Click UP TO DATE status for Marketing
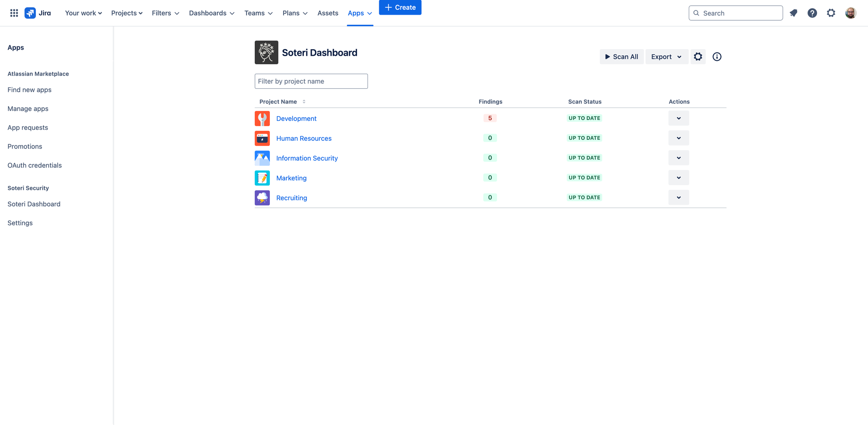The height and width of the screenshot is (425, 868). pos(584,178)
